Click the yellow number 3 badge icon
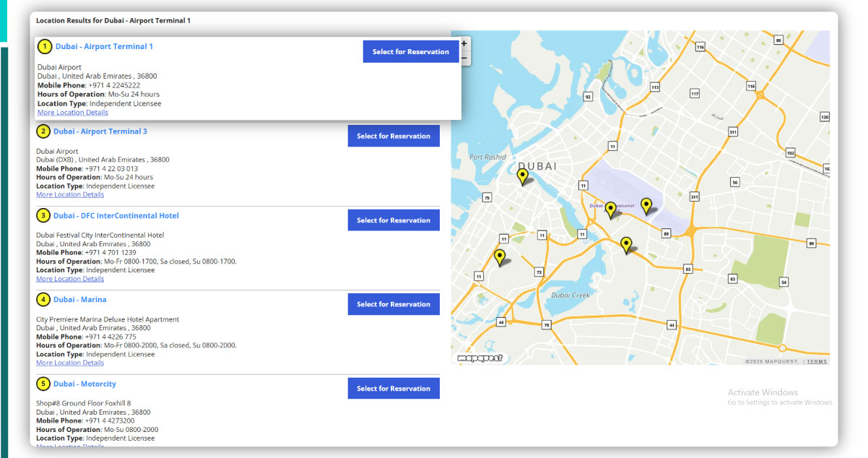Viewport: 868px width, 458px height. [x=43, y=215]
